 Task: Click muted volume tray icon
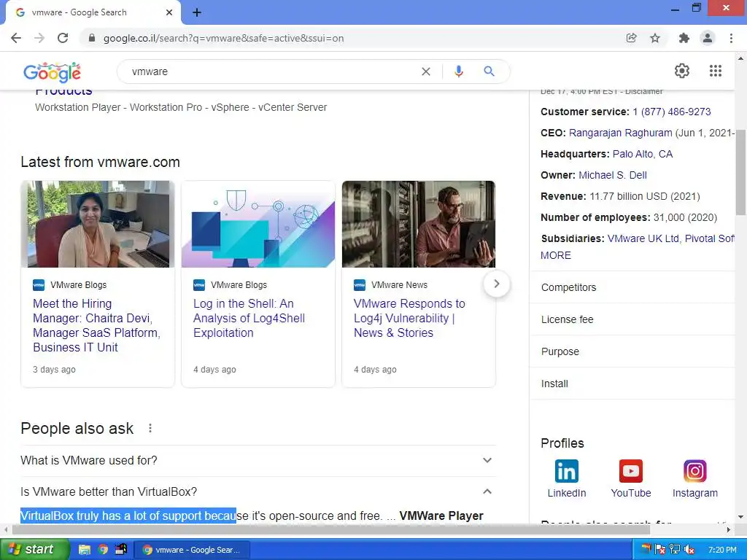click(689, 550)
